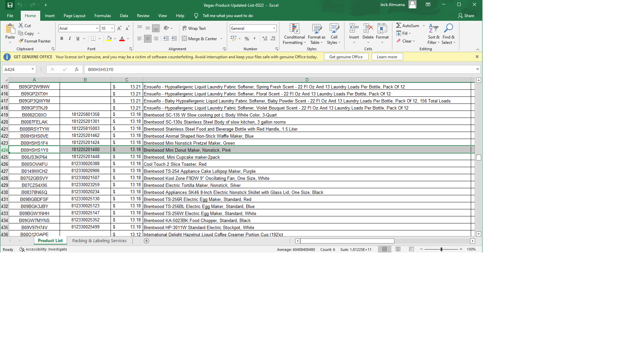Click the zoom slider handle

click(x=441, y=249)
